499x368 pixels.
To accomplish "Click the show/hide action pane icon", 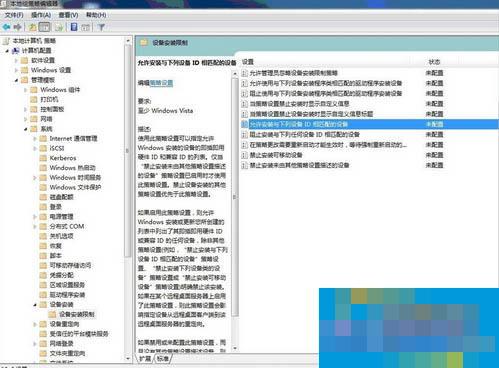I will pos(85,27).
